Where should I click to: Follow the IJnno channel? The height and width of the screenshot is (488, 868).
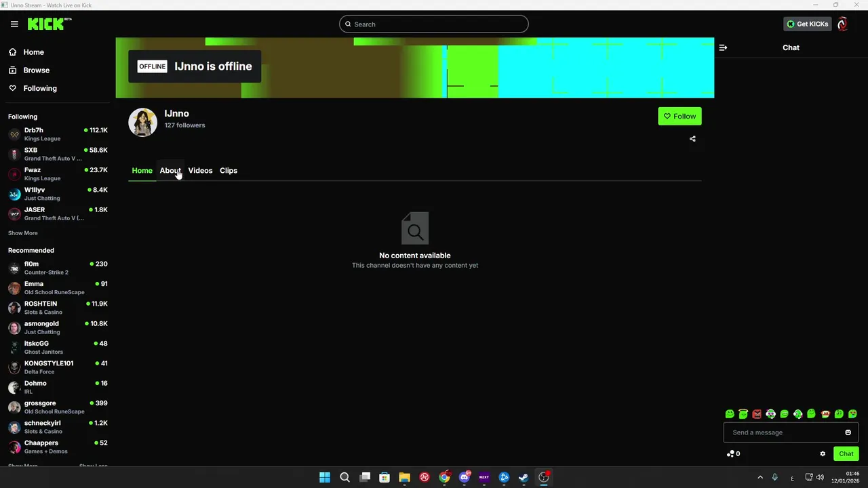tap(679, 117)
